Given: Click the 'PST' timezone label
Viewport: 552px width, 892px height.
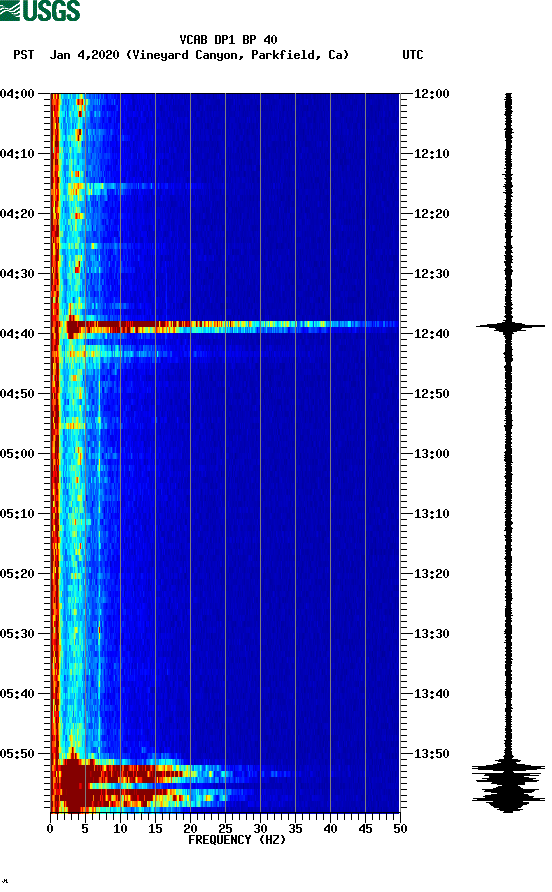Looking at the screenshot, I should (24, 55).
